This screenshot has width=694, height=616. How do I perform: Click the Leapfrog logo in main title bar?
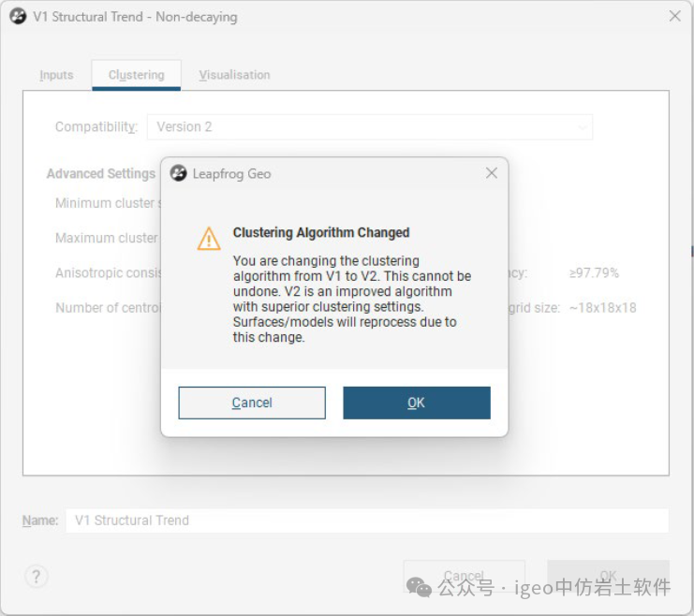[18, 17]
